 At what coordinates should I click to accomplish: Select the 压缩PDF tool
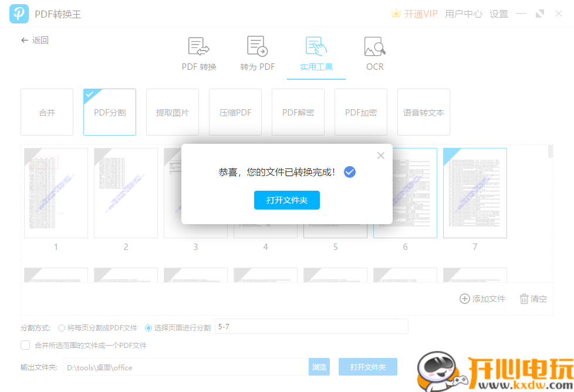coord(235,112)
